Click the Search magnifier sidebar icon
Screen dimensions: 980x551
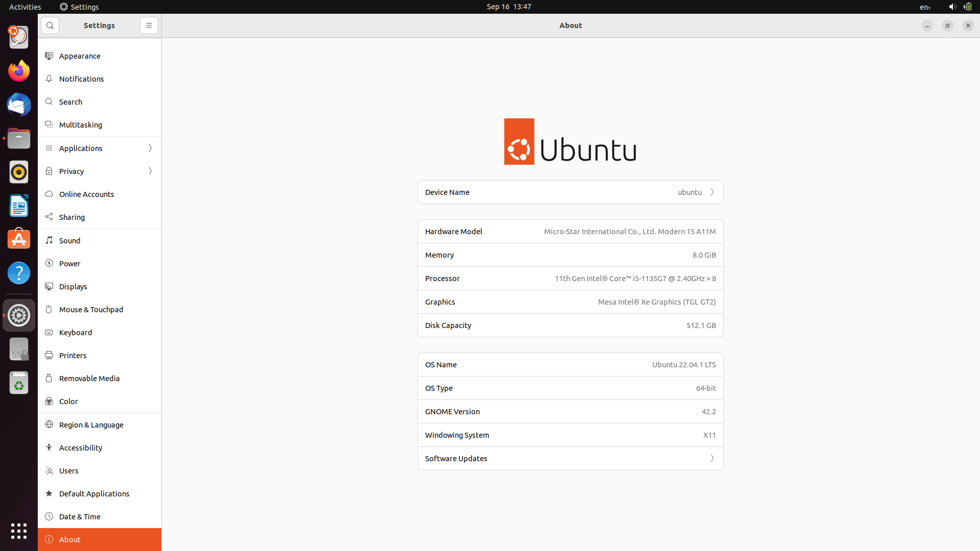[x=49, y=102]
